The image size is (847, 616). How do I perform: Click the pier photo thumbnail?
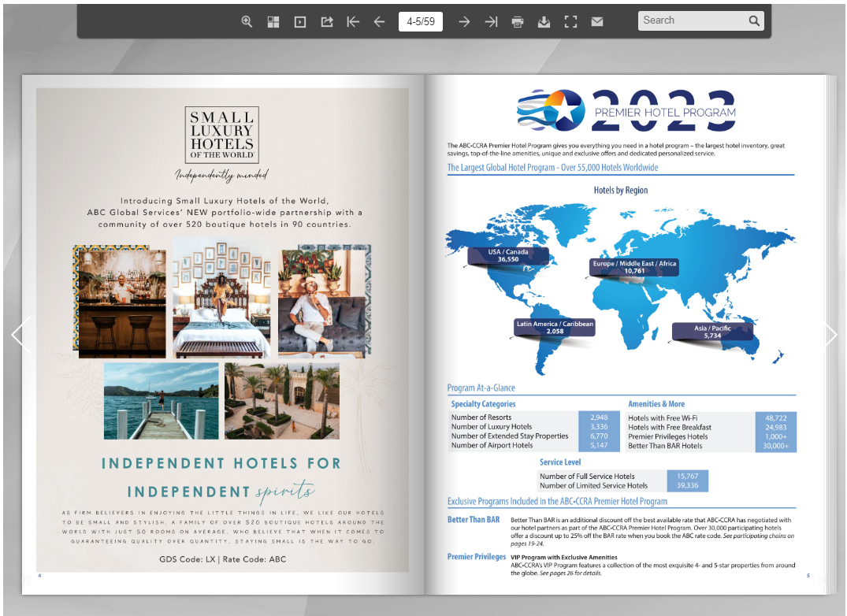162,399
